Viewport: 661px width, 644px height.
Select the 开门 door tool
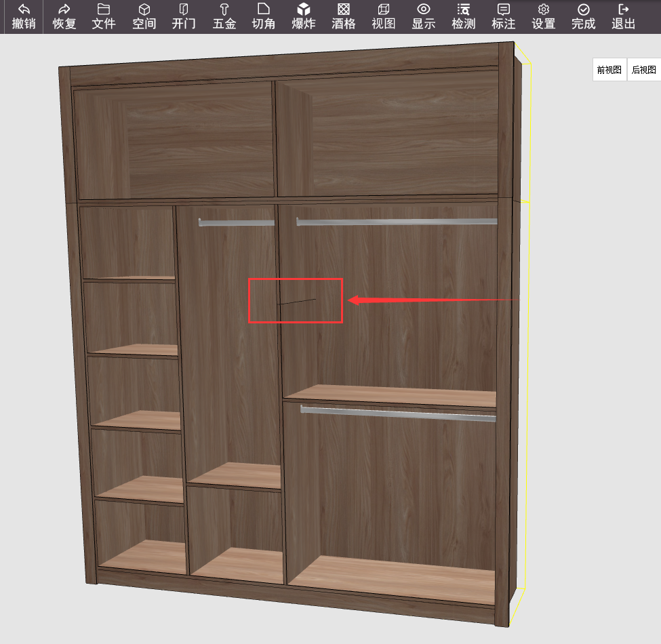(184, 16)
